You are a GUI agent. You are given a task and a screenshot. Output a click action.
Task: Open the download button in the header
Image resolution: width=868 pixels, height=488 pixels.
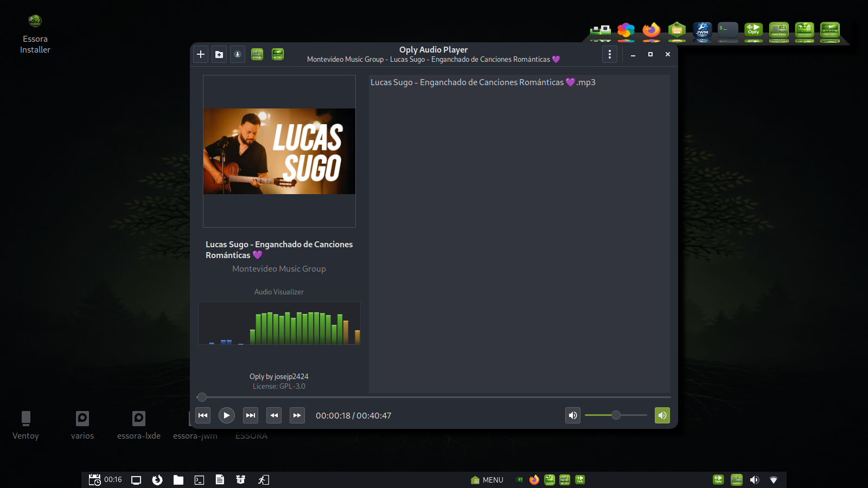(238, 54)
